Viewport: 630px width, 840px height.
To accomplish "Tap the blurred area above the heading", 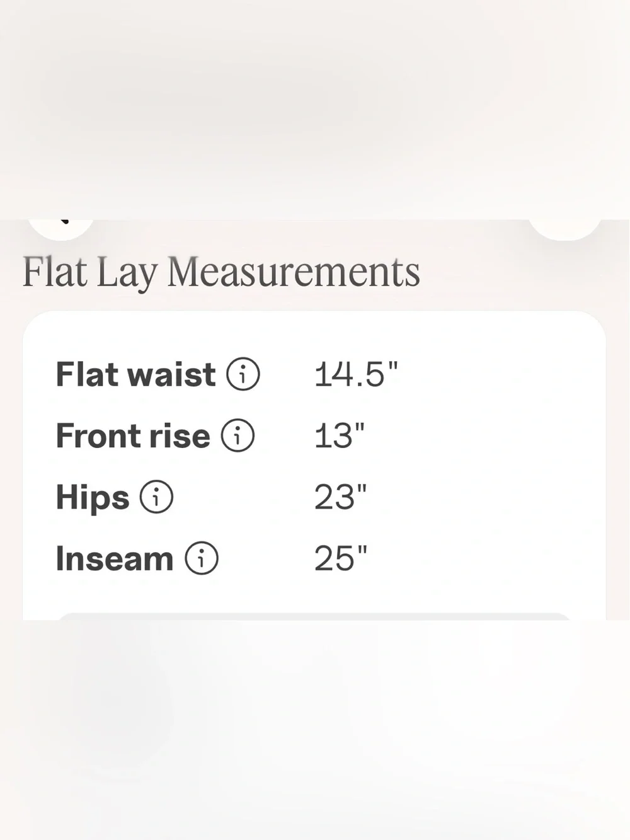I will [x=315, y=107].
